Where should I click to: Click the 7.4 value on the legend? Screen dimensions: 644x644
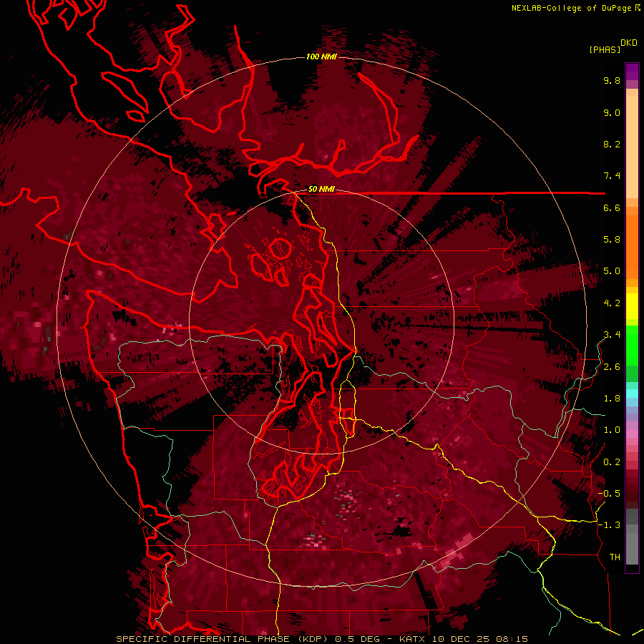(x=612, y=176)
